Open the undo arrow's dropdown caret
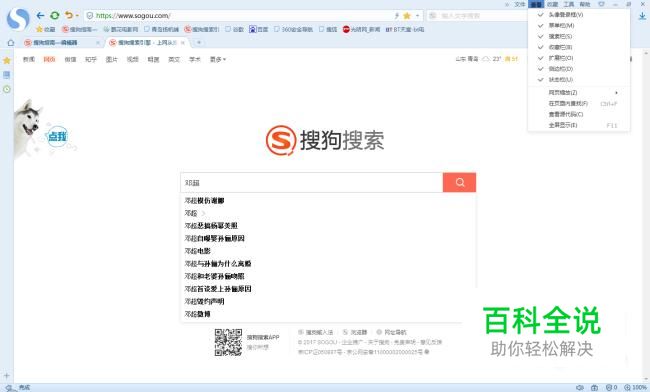 (x=77, y=16)
